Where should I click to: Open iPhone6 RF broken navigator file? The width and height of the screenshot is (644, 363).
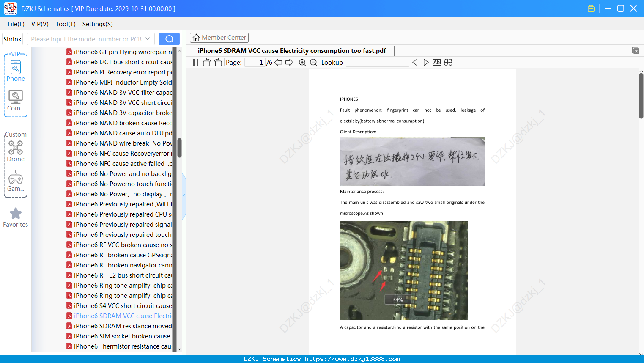pos(119,265)
